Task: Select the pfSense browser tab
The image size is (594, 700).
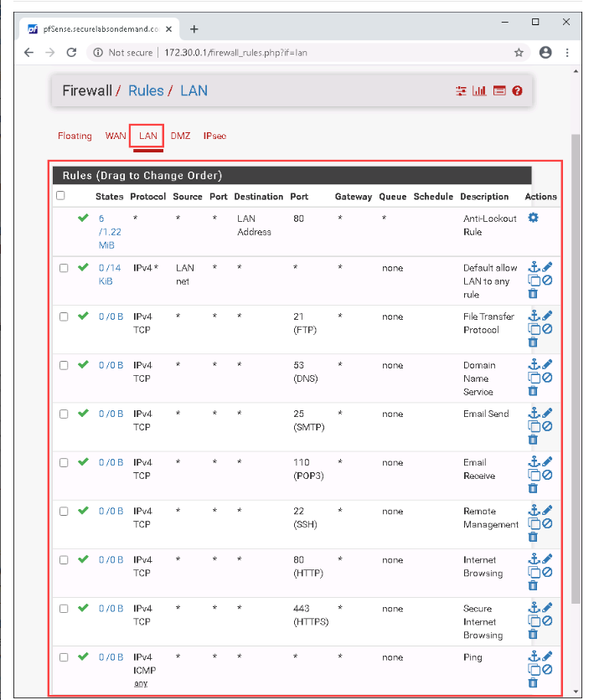Action: point(99,29)
